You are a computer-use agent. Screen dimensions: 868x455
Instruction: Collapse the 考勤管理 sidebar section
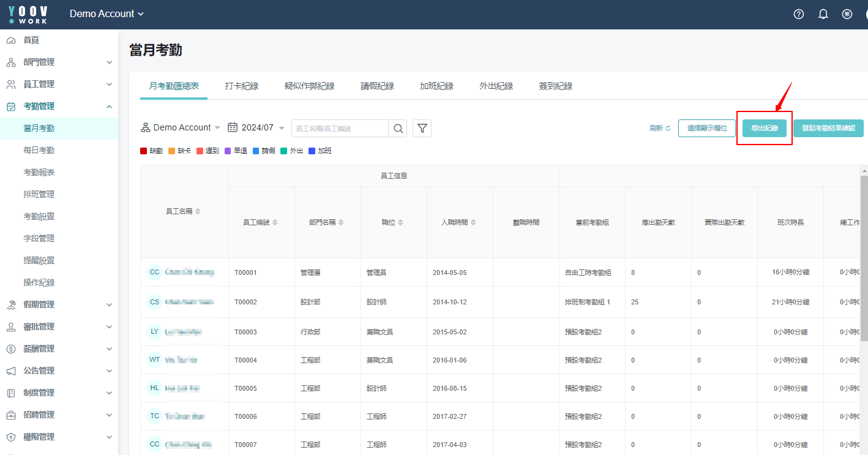(109, 107)
